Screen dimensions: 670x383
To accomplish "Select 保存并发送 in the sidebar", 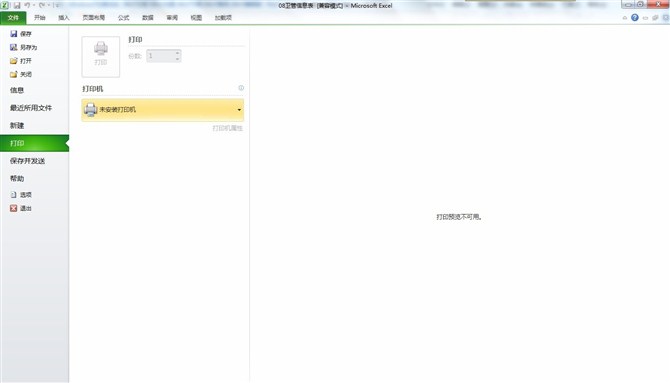I will pos(27,161).
